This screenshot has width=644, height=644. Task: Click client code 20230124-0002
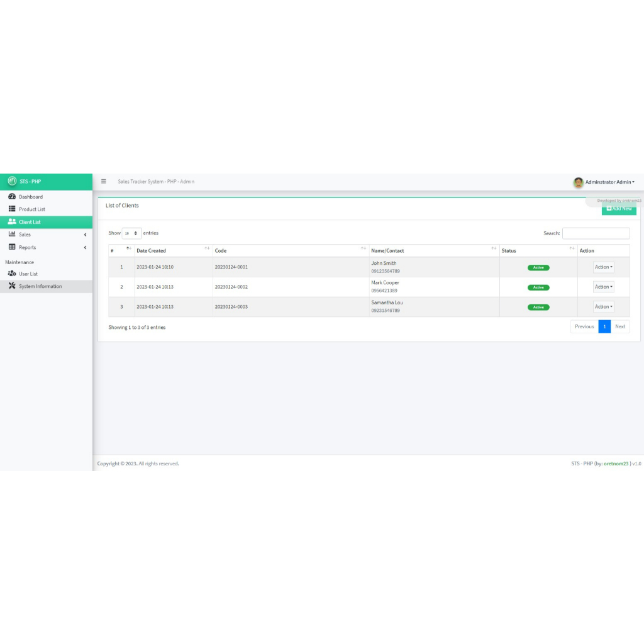[231, 287]
